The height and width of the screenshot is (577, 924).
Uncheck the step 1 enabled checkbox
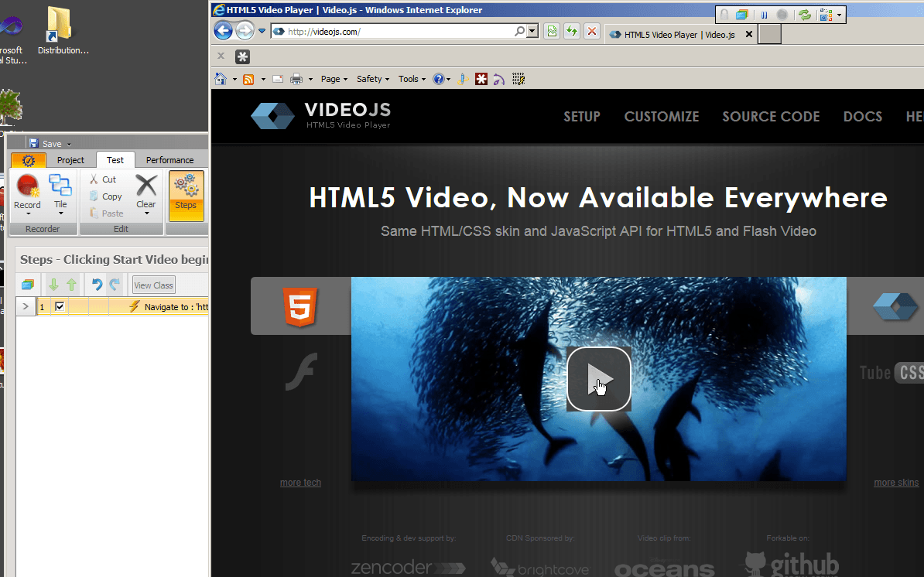60,306
